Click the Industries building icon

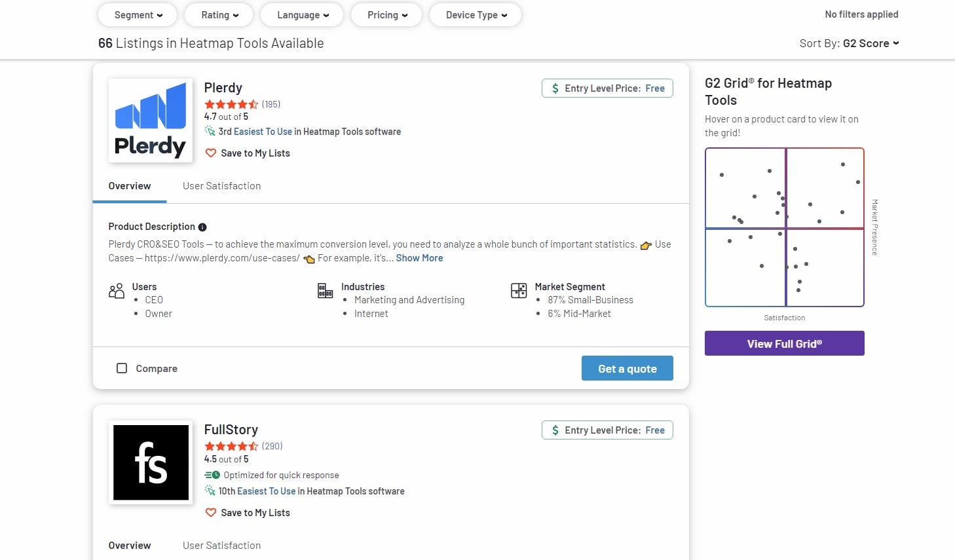click(325, 291)
